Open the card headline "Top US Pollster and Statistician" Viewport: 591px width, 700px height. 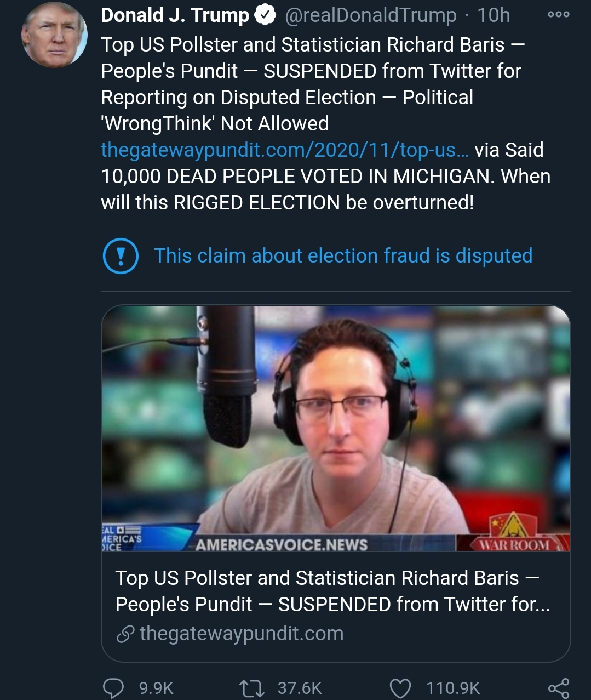[x=333, y=591]
